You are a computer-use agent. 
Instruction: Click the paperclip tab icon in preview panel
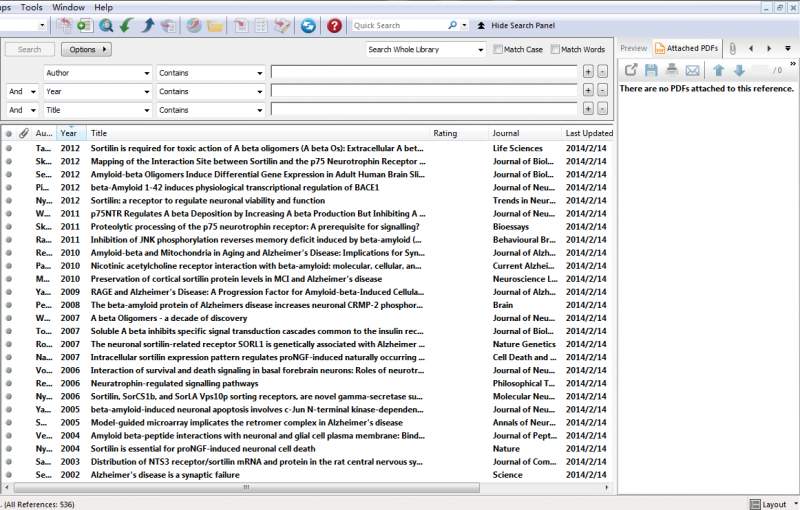click(x=733, y=48)
